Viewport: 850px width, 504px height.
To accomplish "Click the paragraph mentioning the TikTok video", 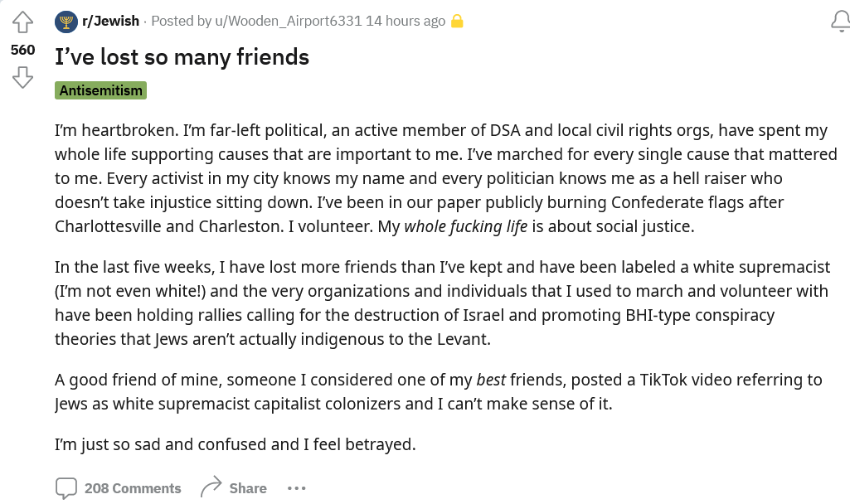I will [x=439, y=392].
